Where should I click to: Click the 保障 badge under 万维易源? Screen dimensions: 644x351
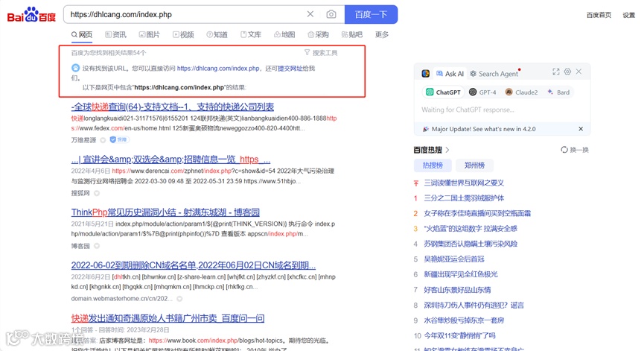click(119, 140)
